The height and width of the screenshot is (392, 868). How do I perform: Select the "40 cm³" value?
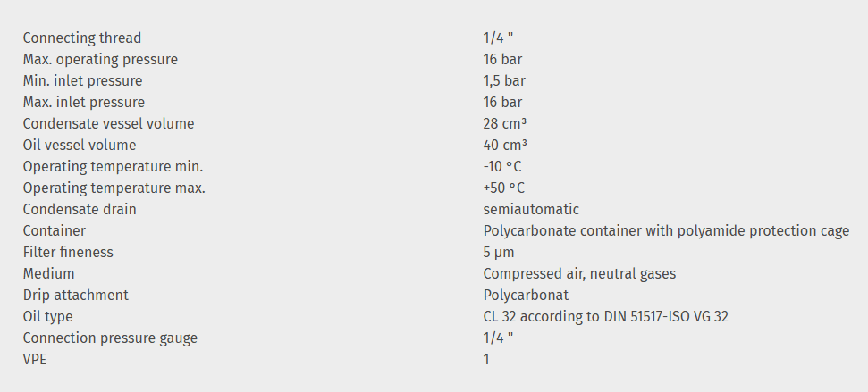(x=505, y=145)
